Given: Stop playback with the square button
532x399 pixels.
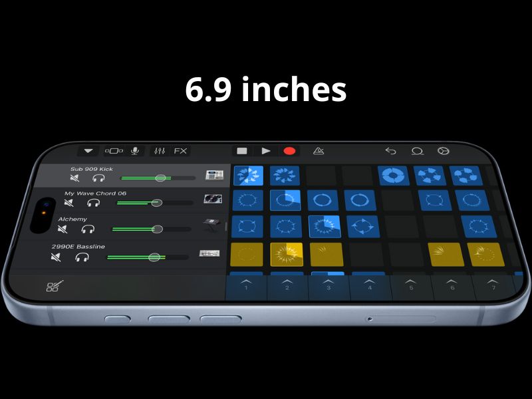Looking at the screenshot, I should pos(242,151).
